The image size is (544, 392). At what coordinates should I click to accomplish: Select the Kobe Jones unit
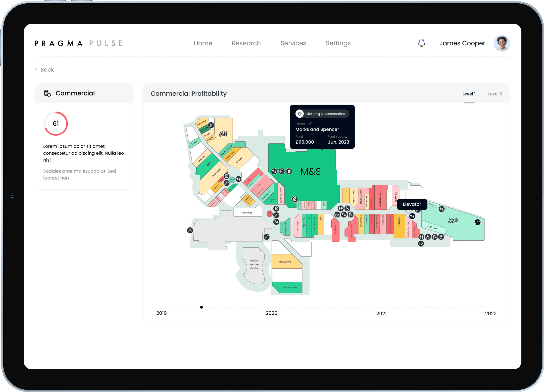285,227
